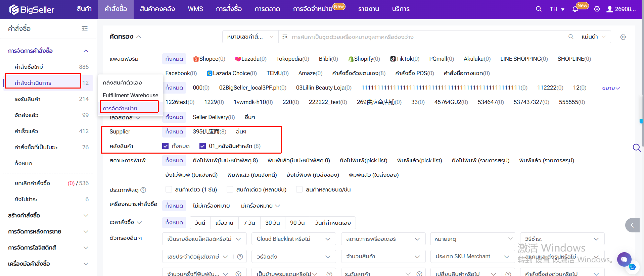The height and width of the screenshot is (276, 644).
Task: Click the BigSeller logo
Action: 32,9
